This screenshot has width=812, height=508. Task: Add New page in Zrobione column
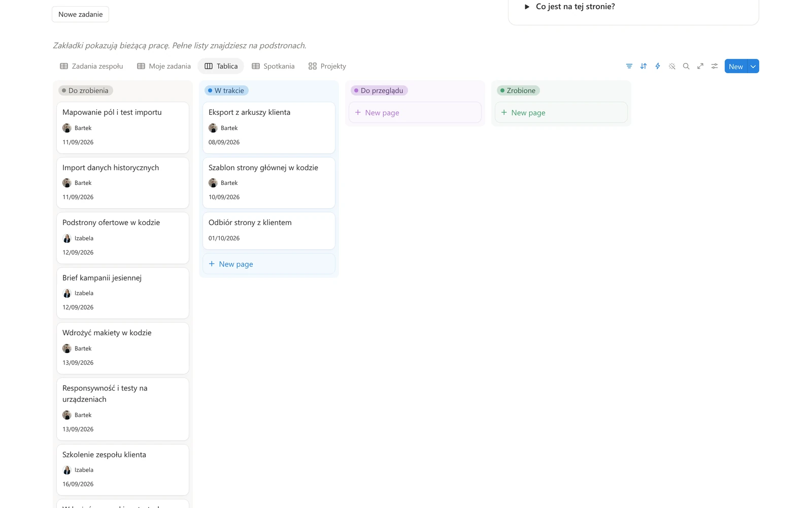561,112
